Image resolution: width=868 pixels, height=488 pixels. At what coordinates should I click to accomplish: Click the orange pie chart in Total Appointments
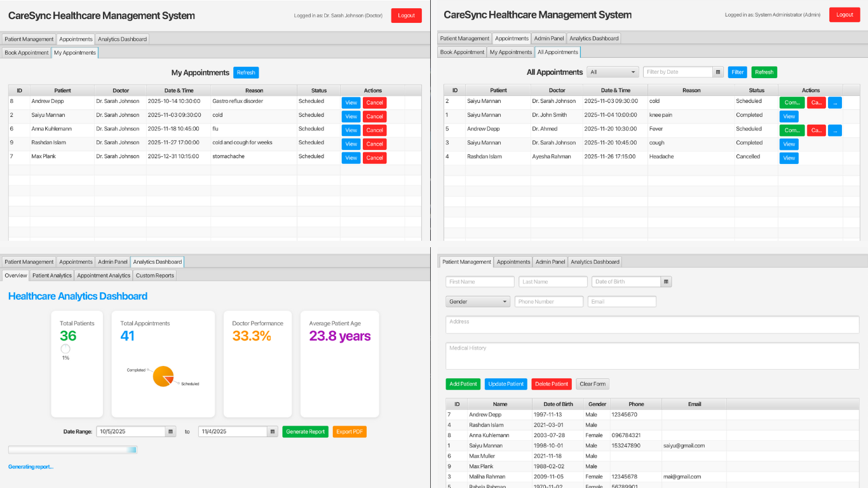coord(163,376)
